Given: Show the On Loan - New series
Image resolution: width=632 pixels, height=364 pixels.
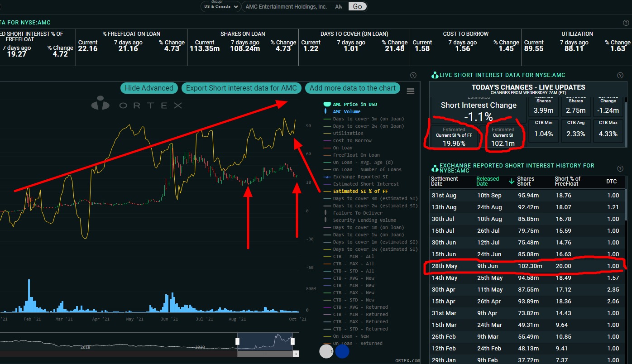Looking at the screenshot, I should [346, 336].
